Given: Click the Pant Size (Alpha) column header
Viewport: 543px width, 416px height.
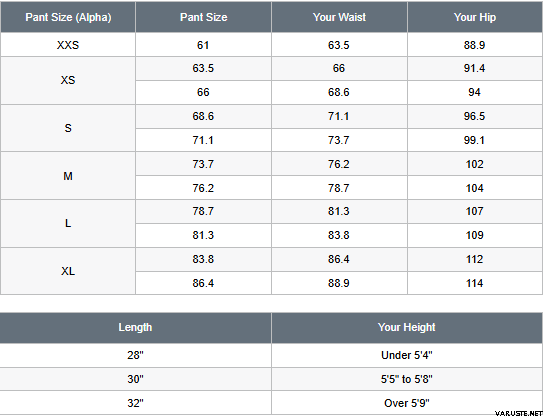Looking at the screenshot, I should point(68,17).
